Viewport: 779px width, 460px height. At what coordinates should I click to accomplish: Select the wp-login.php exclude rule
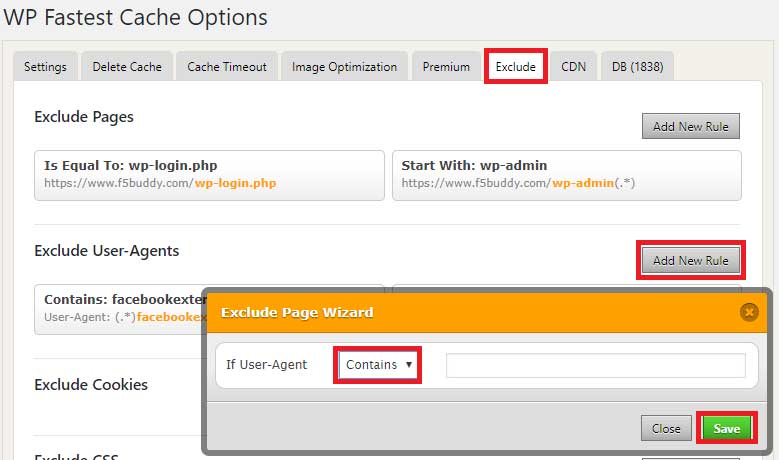[x=209, y=175]
